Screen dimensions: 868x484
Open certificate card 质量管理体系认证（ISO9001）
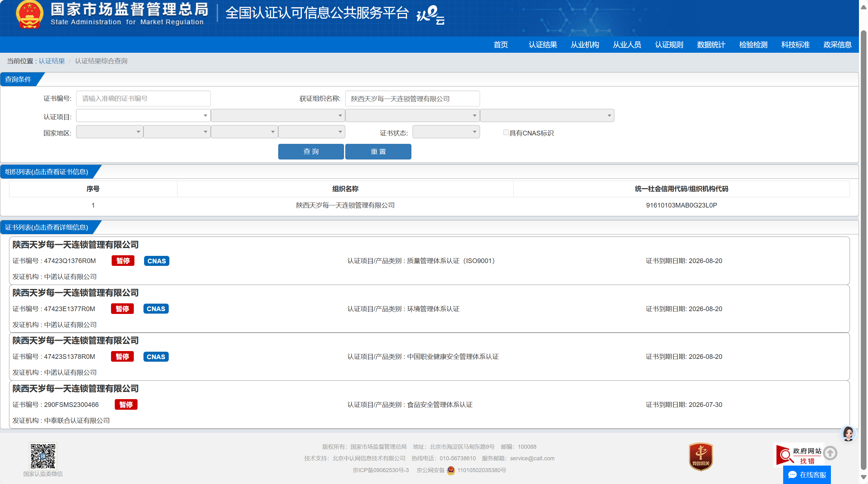429,261
